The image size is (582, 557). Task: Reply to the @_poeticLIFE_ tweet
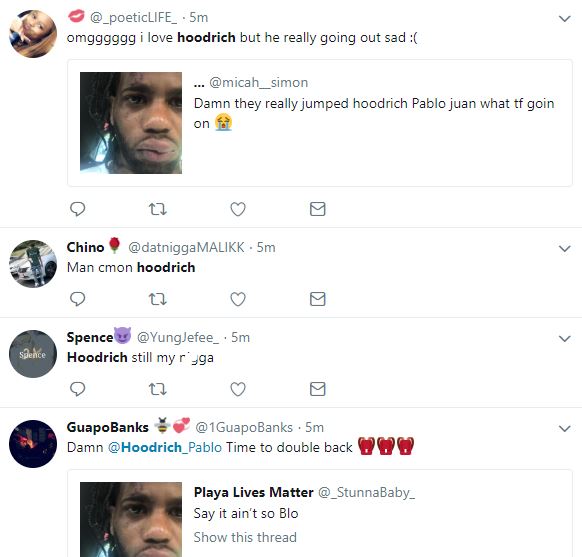pyautogui.click(x=78, y=209)
